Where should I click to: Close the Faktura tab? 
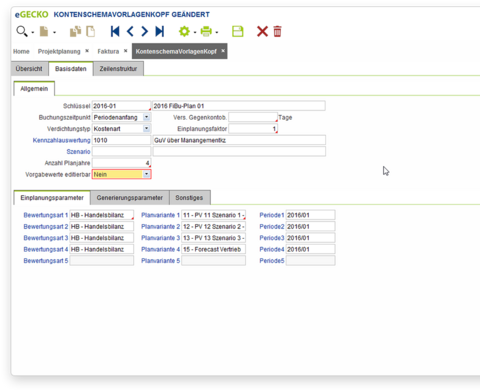126,51
